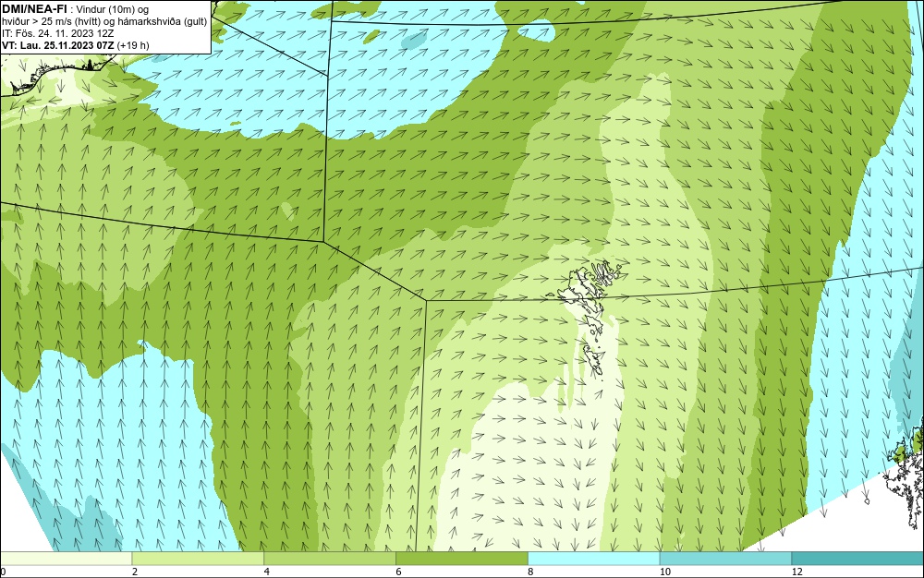The image size is (924, 578).
Task: Click the 'IT: Fös. 24. 11. 2023 12Z' line
Action: click(x=57, y=33)
